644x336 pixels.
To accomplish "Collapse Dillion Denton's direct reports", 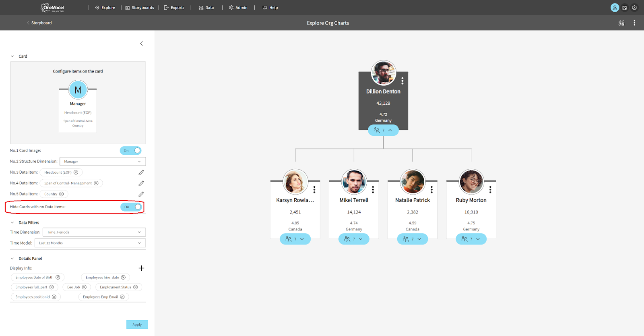I will (383, 131).
